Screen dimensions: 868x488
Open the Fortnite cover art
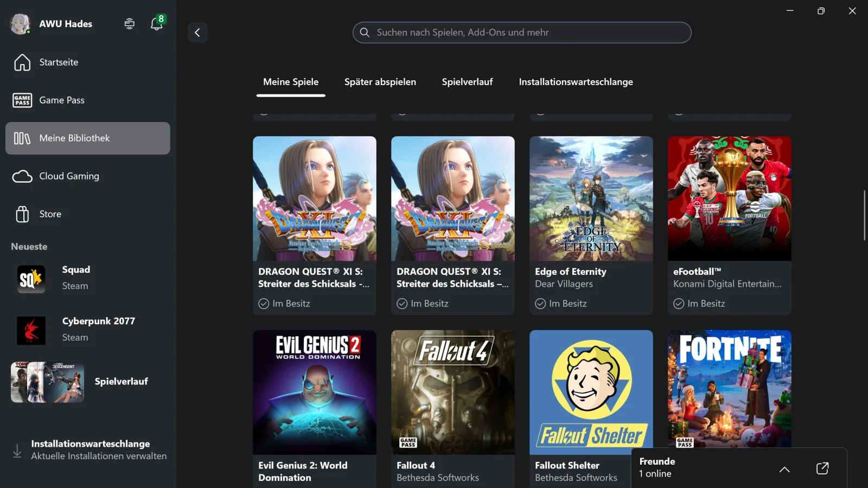pos(730,389)
